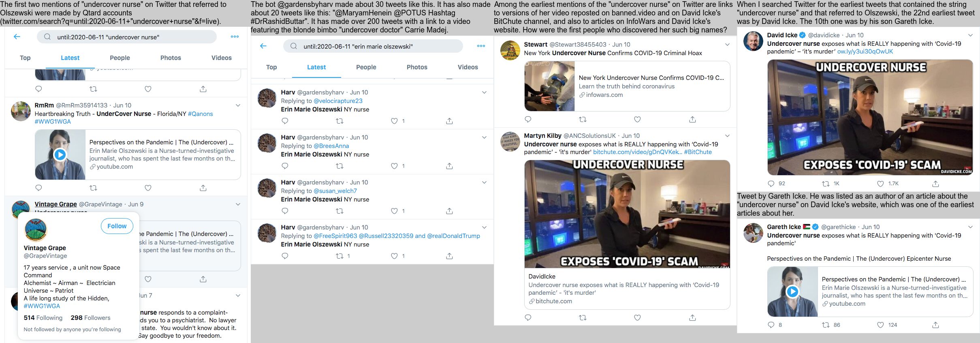
Task: Retweet RmRm's Heartbreaking Truth tweet
Action: [x=93, y=188]
